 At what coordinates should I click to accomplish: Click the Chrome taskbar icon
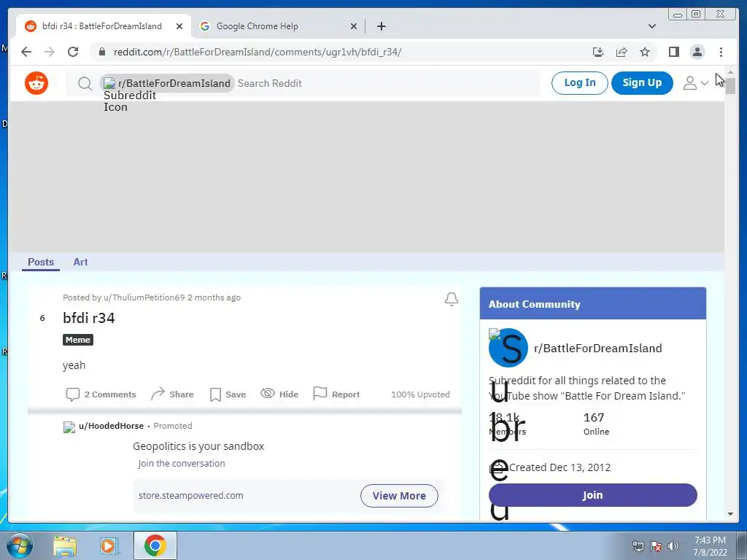155,545
